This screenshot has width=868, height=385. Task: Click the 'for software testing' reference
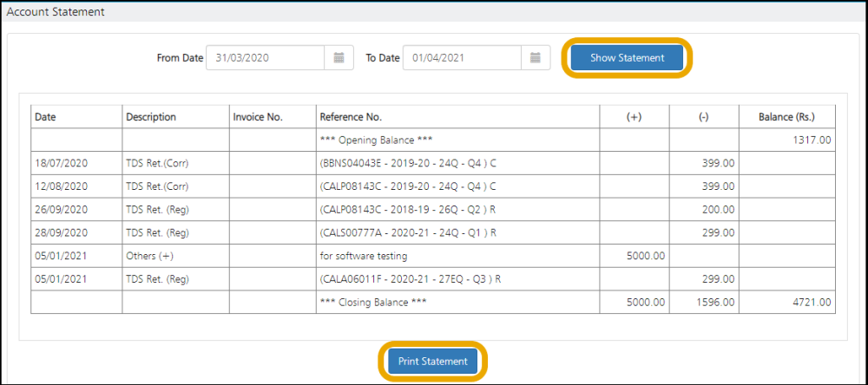(364, 256)
